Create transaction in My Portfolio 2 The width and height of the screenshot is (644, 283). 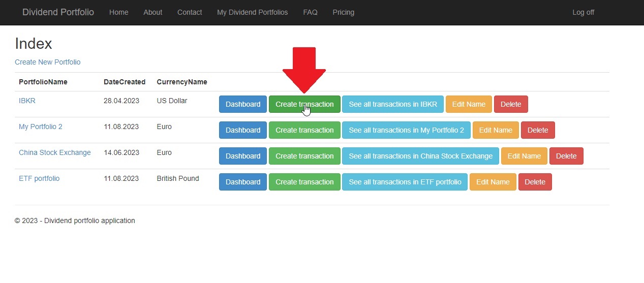pos(304,130)
